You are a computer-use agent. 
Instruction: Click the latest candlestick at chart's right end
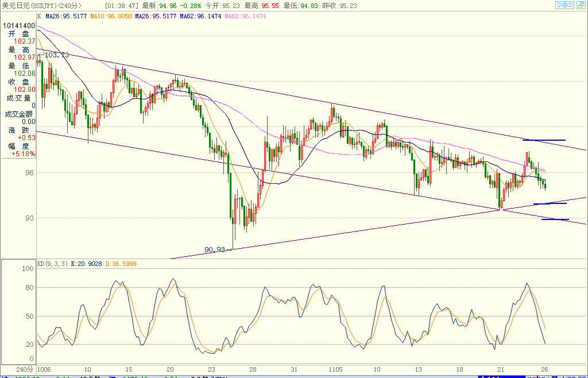(x=545, y=184)
